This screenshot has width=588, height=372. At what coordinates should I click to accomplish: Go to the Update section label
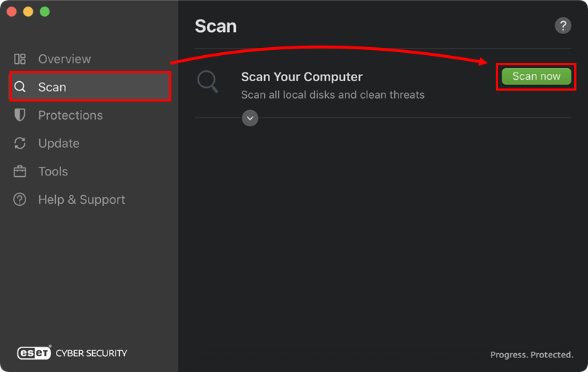[x=59, y=144]
